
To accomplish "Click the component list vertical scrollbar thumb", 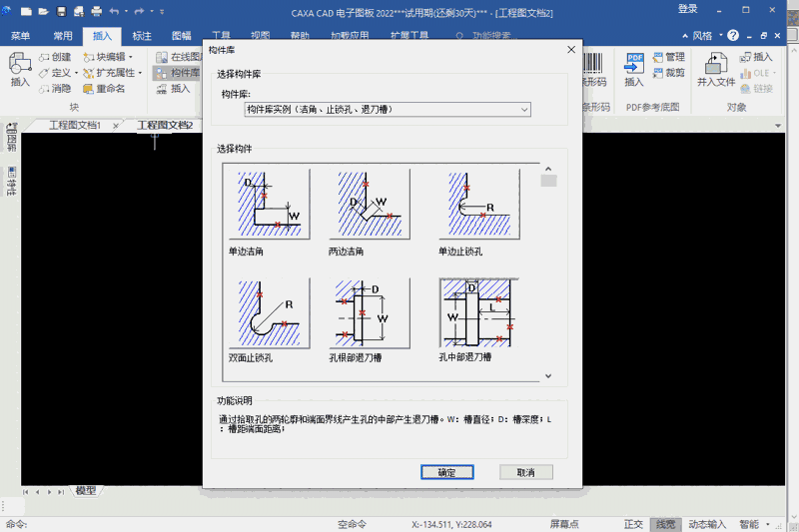I will [x=548, y=181].
